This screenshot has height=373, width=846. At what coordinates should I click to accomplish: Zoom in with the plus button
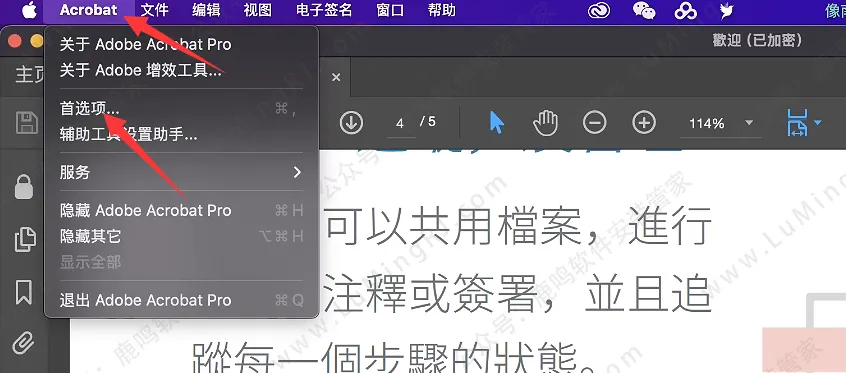tap(644, 123)
